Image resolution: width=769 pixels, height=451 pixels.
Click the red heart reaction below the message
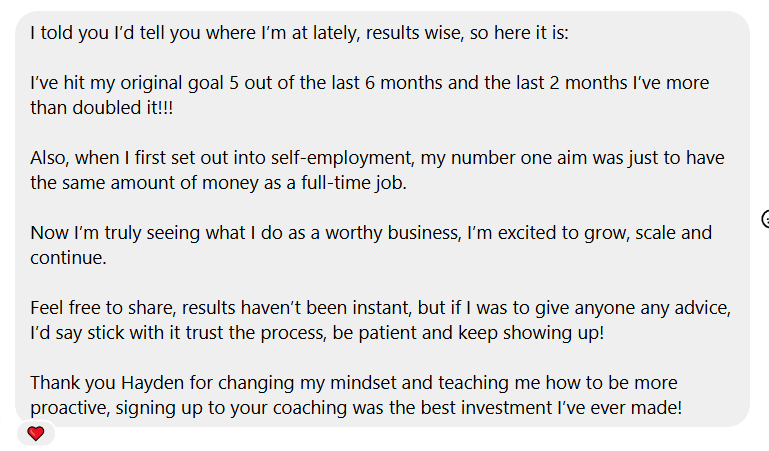point(35,433)
